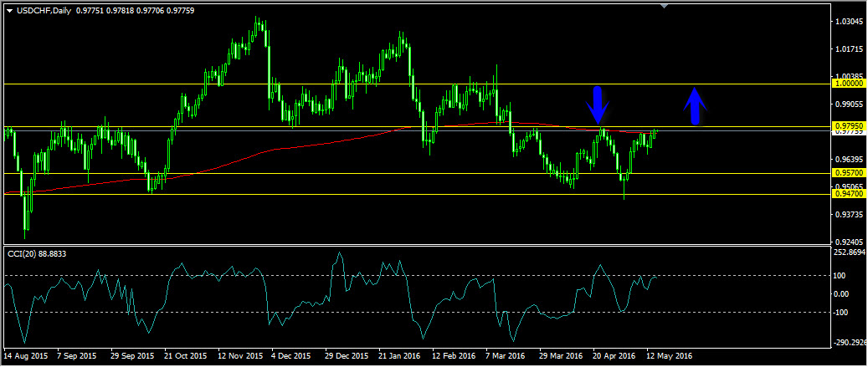Click the 7 Sep 2015 date label
Image resolution: width=868 pixels, height=367 pixels.
pos(76,356)
